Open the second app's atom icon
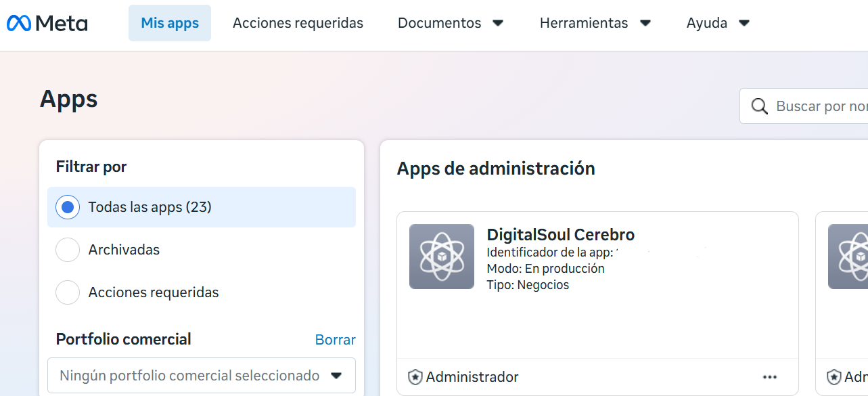Viewport: 868px width, 396px height. click(848, 257)
